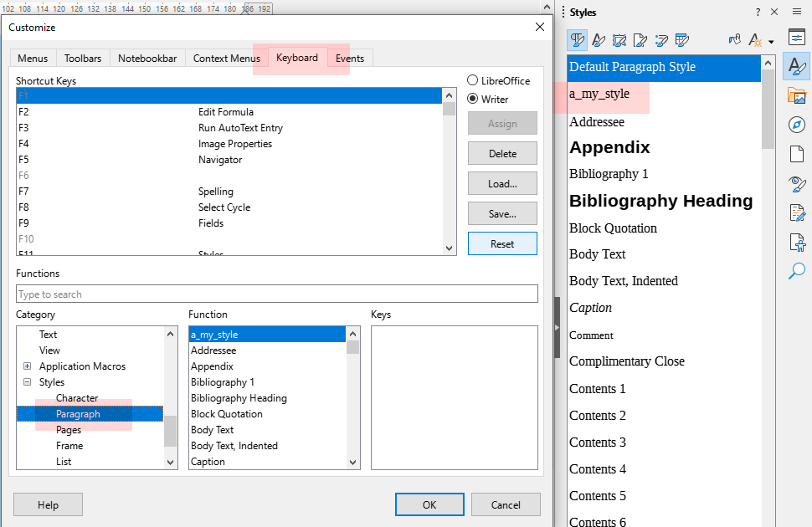Select Paragraph Styles icon in Styles panel

coord(578,40)
